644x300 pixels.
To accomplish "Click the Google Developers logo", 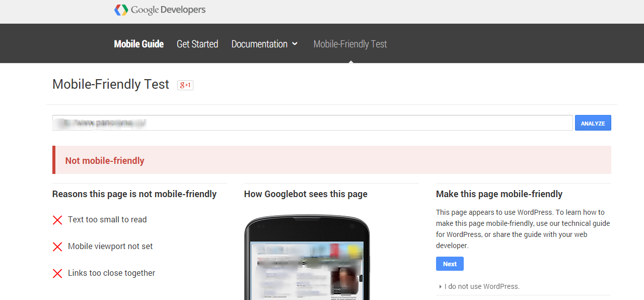I will [160, 10].
